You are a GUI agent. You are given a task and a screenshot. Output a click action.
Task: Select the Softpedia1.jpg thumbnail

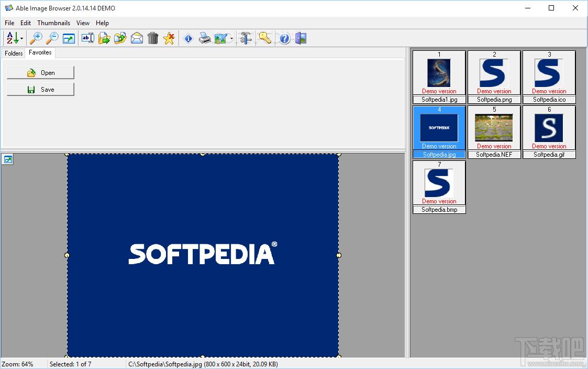point(439,77)
